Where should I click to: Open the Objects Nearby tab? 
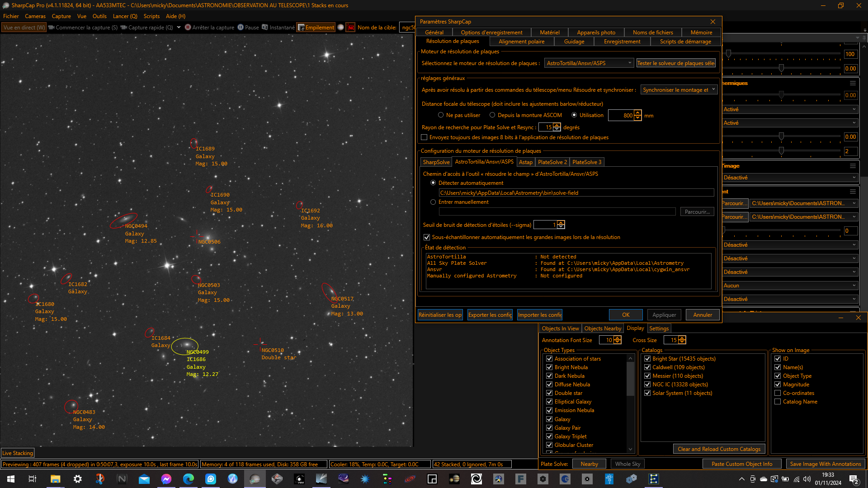pos(603,328)
